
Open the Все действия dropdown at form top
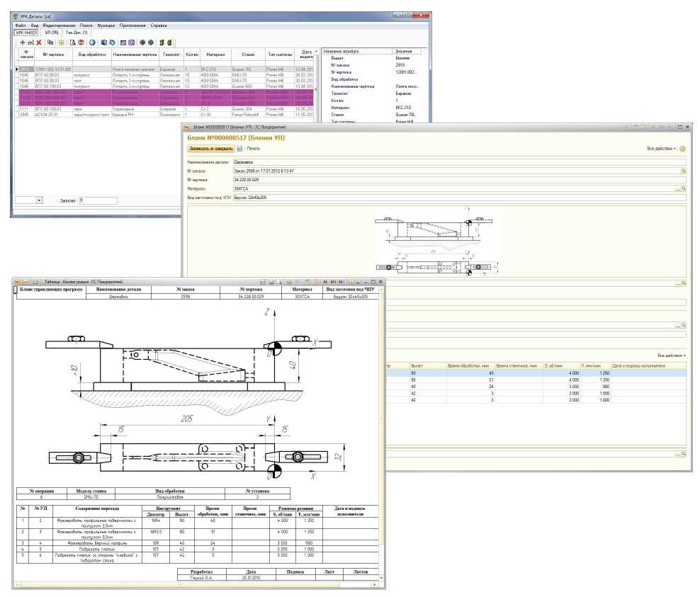662,149
